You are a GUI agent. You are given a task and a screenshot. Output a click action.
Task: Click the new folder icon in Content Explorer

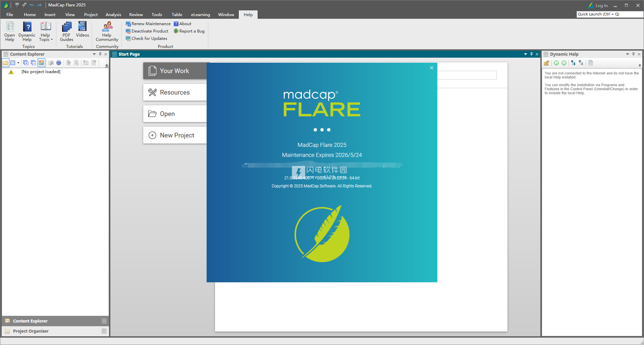coord(86,63)
